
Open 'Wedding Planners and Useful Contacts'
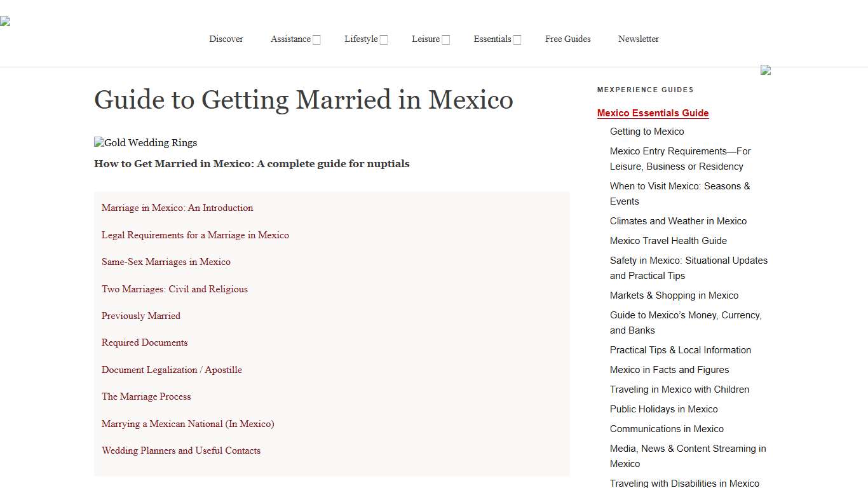[180, 451]
